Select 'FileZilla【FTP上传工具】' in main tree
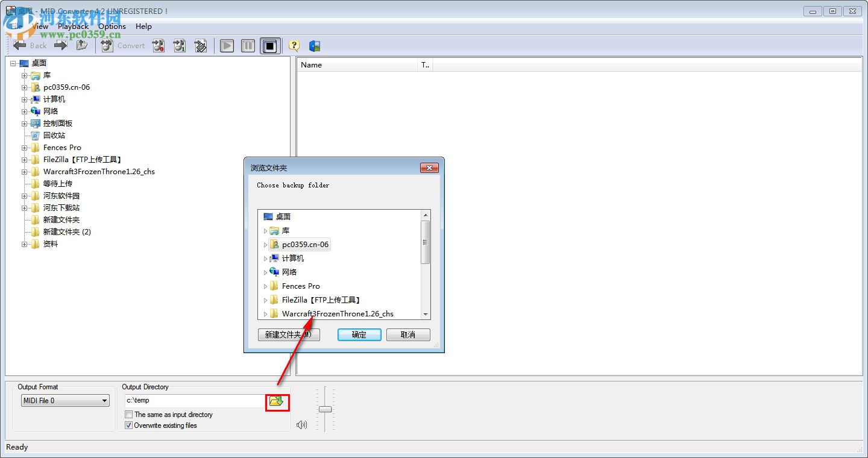 coord(83,160)
